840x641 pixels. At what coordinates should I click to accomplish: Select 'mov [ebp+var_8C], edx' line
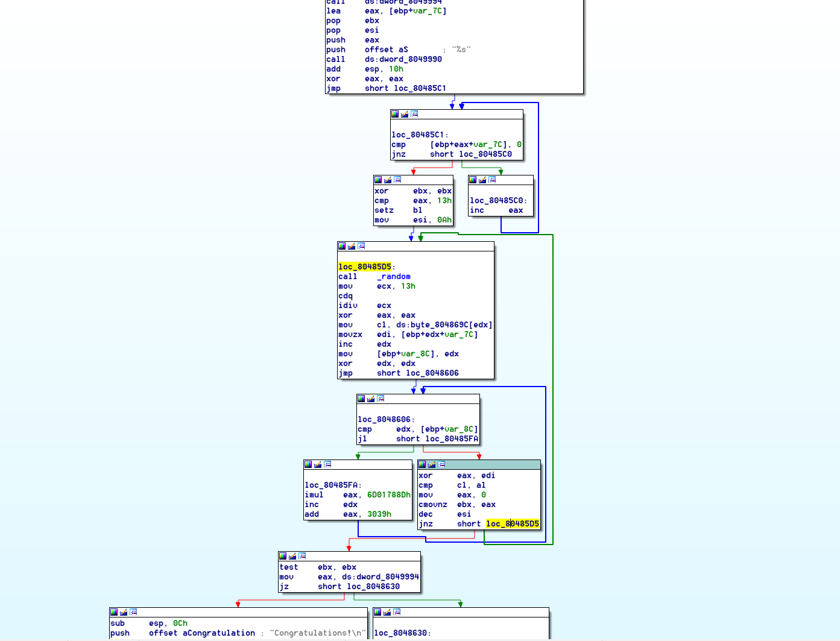(x=399, y=354)
